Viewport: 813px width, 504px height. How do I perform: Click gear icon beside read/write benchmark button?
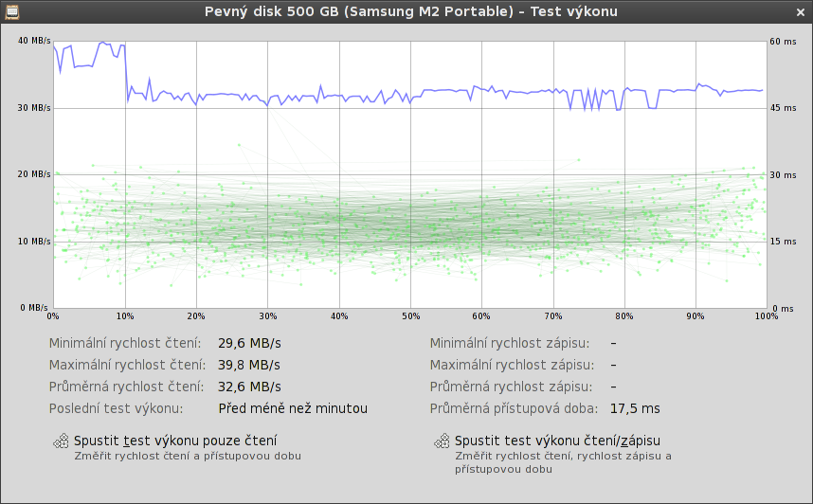tap(442, 441)
